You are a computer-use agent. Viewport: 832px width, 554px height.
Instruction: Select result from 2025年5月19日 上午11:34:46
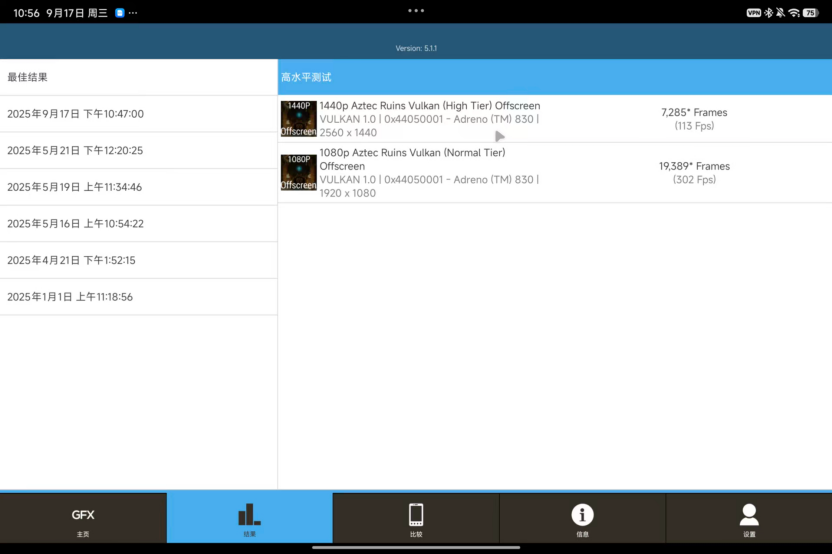pyautogui.click(x=138, y=187)
